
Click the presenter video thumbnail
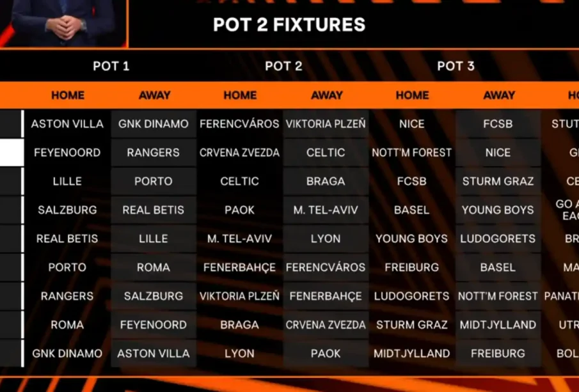click(63, 23)
